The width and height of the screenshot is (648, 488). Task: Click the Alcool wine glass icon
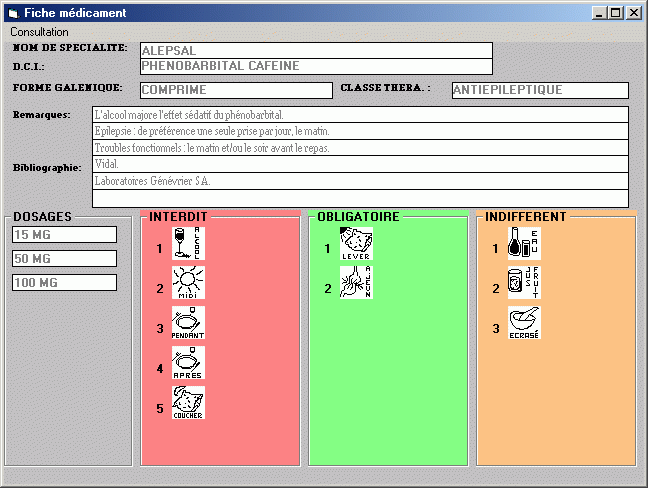188,243
